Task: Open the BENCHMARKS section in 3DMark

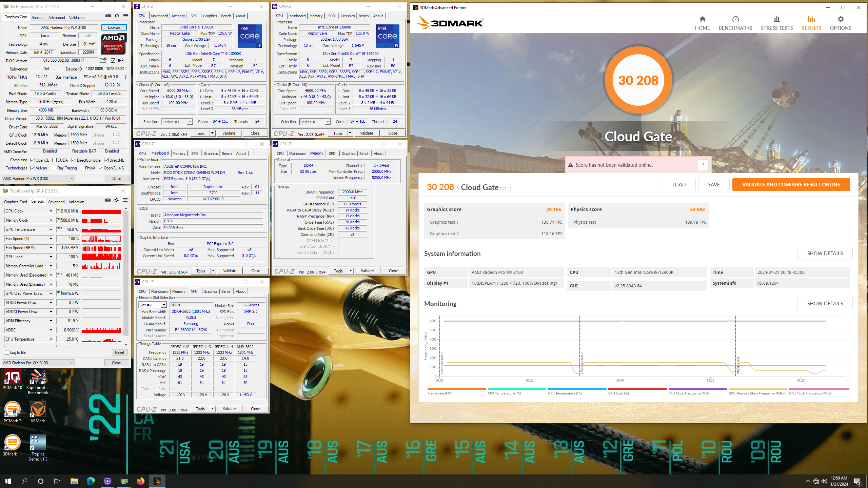Action: [x=735, y=23]
